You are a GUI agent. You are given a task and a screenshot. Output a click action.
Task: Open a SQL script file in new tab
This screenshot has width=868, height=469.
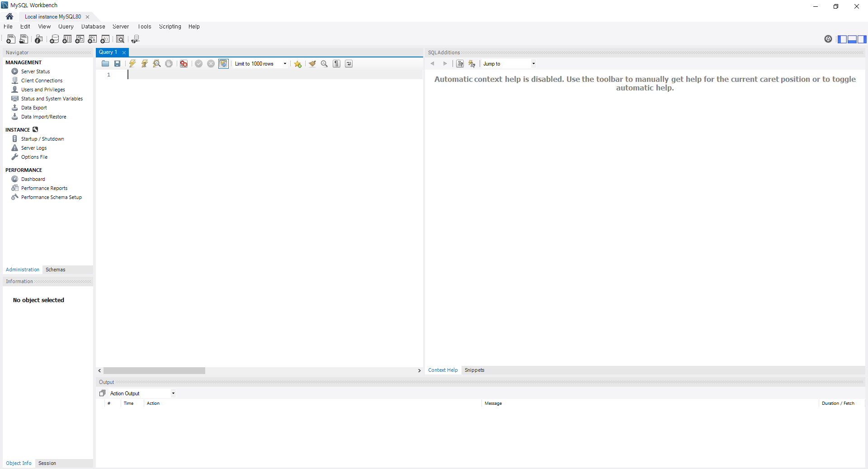click(x=24, y=39)
